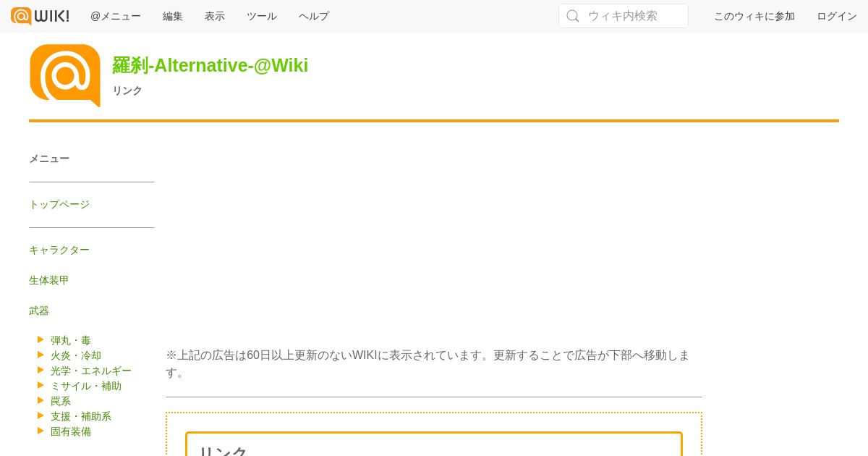Screen dimensions: 868x456
Task: Click the large orange @ wiki logo
Action: coord(65,75)
